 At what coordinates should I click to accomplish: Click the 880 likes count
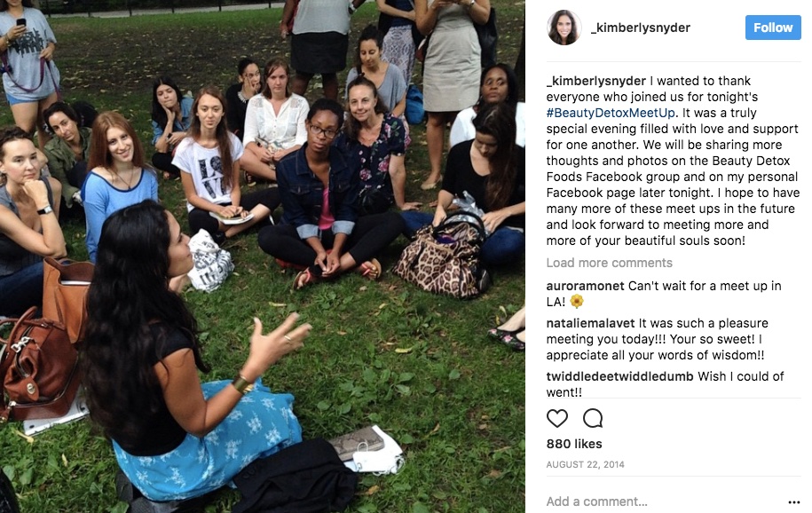point(574,444)
